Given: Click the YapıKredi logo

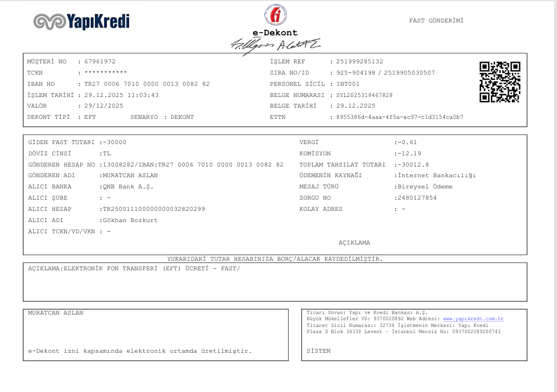Looking at the screenshot, I should coord(81,21).
